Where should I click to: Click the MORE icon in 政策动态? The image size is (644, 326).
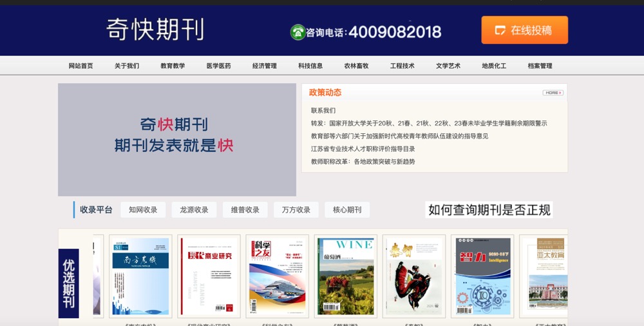pyautogui.click(x=553, y=93)
